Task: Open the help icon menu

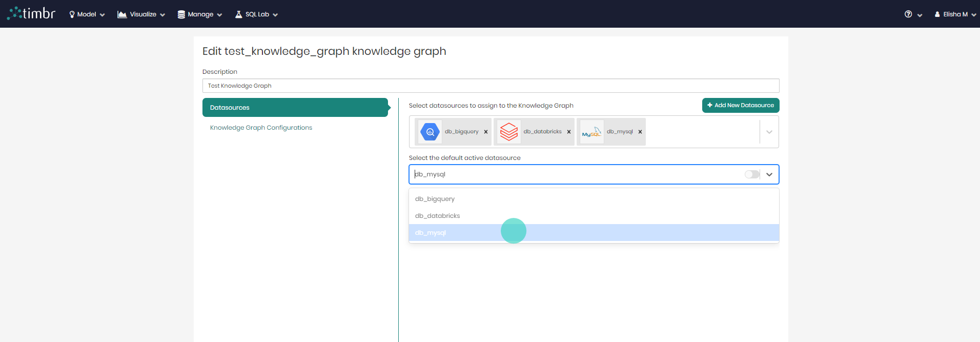Action: [913, 14]
